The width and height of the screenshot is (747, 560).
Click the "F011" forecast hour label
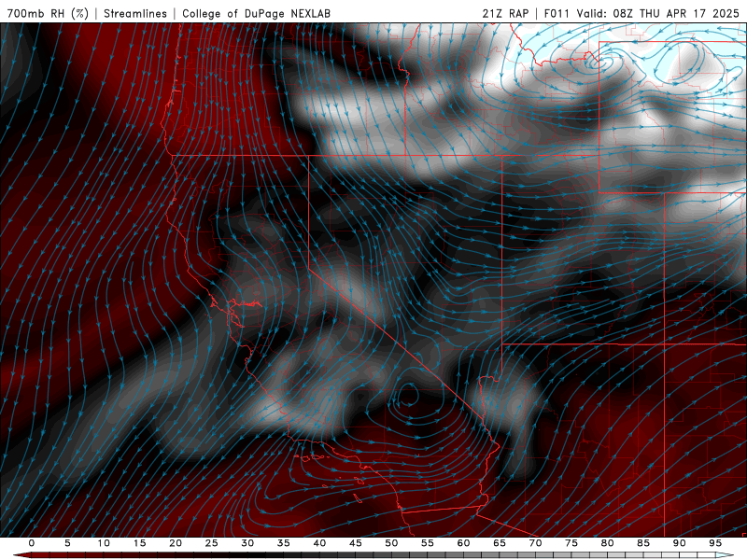click(557, 13)
